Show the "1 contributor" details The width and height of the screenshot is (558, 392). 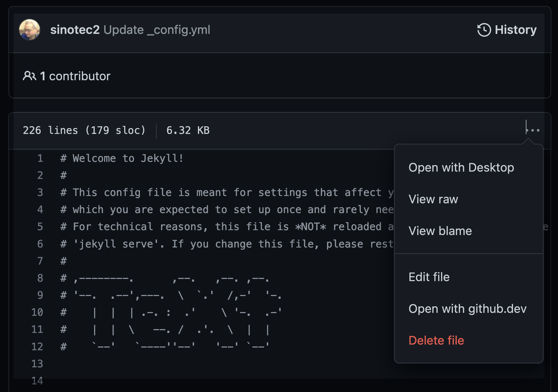(x=75, y=76)
